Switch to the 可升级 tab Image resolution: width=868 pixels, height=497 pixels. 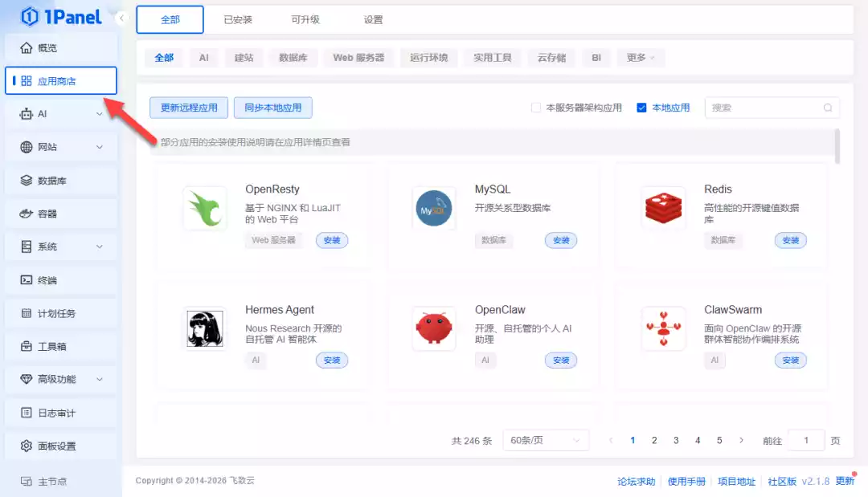[305, 20]
